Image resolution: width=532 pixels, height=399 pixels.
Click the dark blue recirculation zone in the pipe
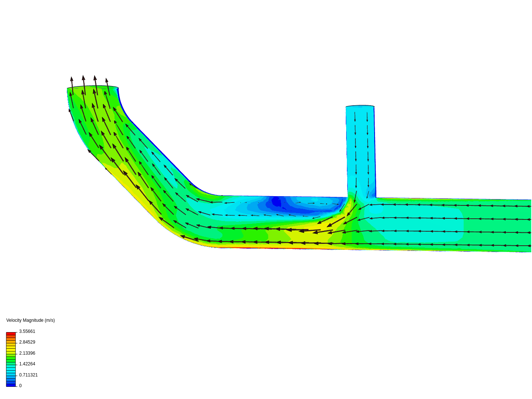[x=276, y=202]
